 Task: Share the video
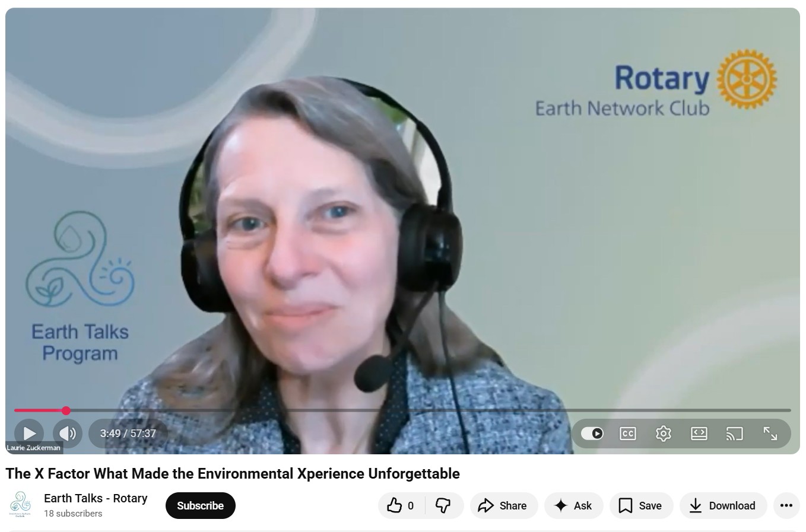(x=504, y=506)
